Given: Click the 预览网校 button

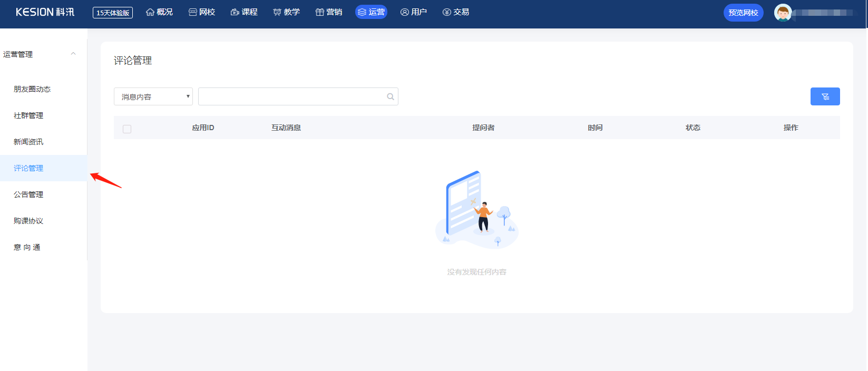Looking at the screenshot, I should [x=743, y=13].
